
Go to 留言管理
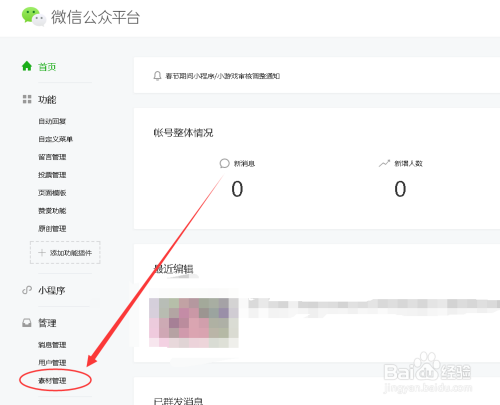click(x=52, y=157)
